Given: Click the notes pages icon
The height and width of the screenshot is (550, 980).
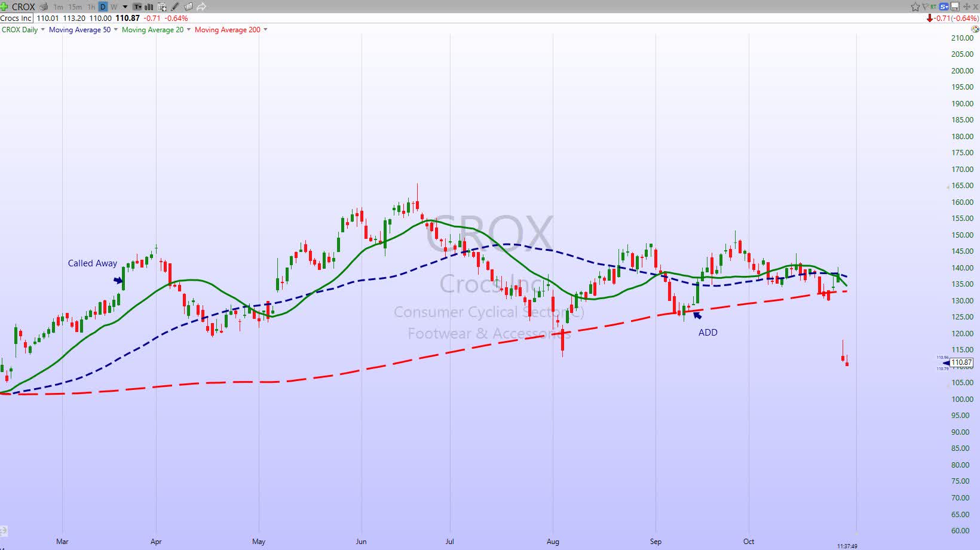Looking at the screenshot, I should (x=188, y=7).
